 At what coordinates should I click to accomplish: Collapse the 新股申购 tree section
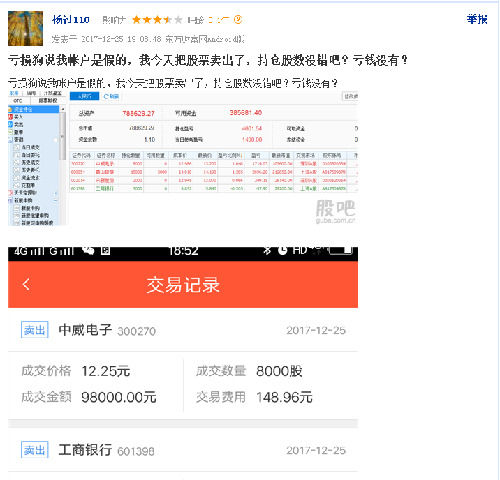pyautogui.click(x=56, y=200)
